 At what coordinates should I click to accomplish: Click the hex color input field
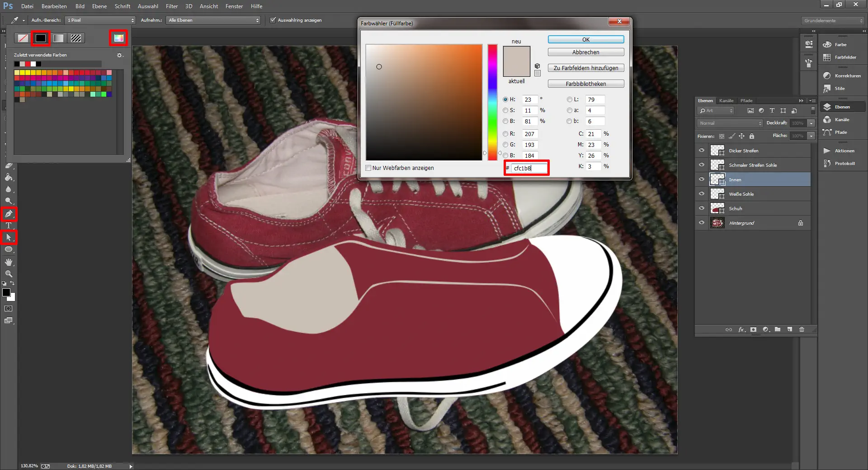tap(528, 168)
